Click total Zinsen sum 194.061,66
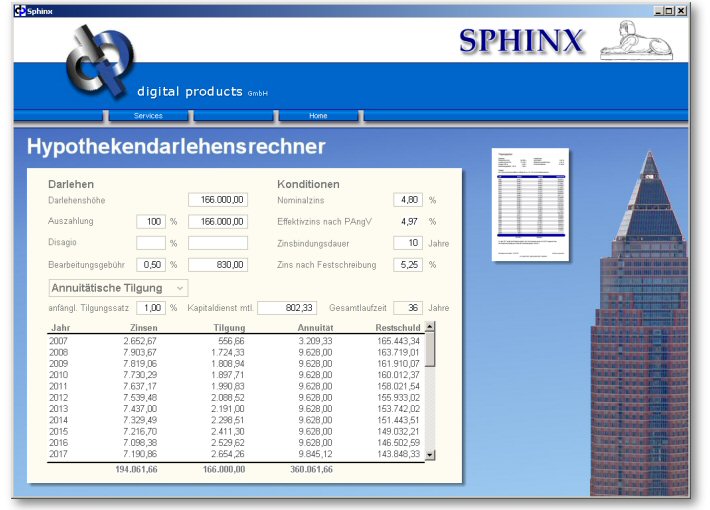This screenshot has width=710, height=510. point(136,470)
